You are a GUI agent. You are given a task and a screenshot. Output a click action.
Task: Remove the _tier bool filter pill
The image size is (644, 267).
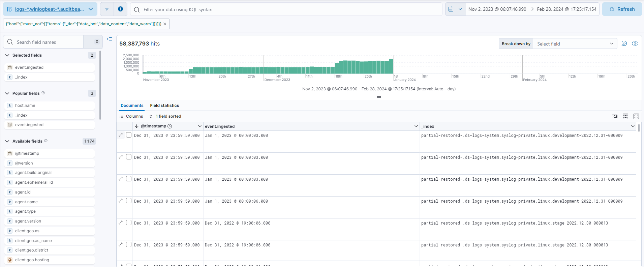(165, 24)
